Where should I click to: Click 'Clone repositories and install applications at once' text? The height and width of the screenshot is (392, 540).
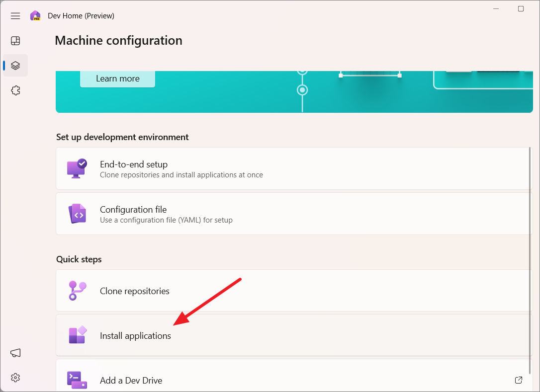coord(181,175)
